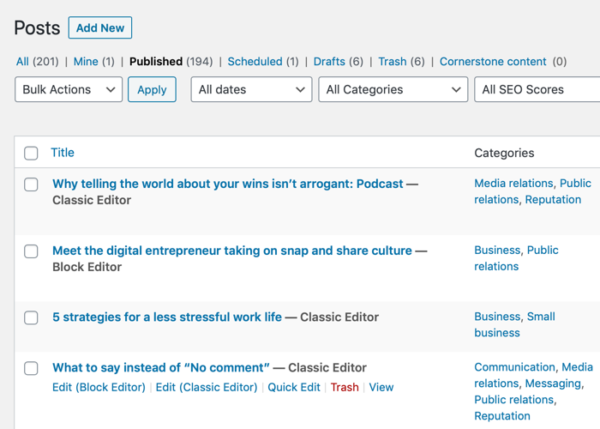Tick the checkbox for 5 strategies post
The width and height of the screenshot is (600, 429).
(31, 318)
